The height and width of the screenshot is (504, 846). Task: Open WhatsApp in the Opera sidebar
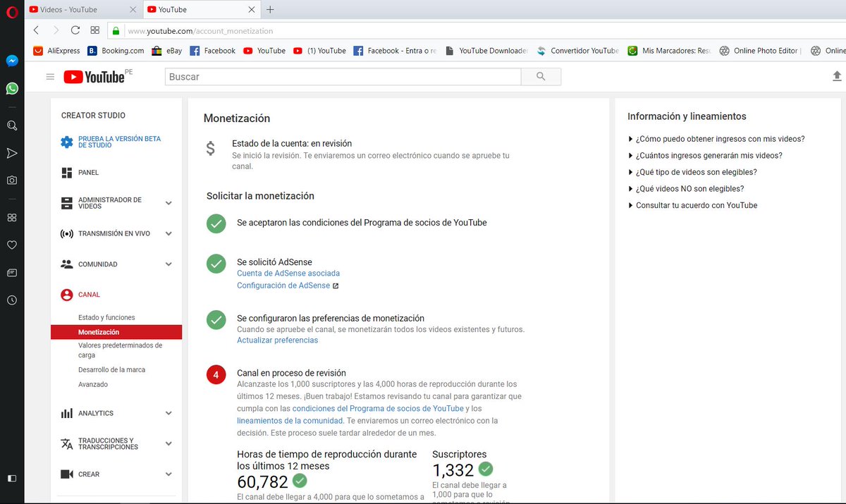pyautogui.click(x=12, y=89)
